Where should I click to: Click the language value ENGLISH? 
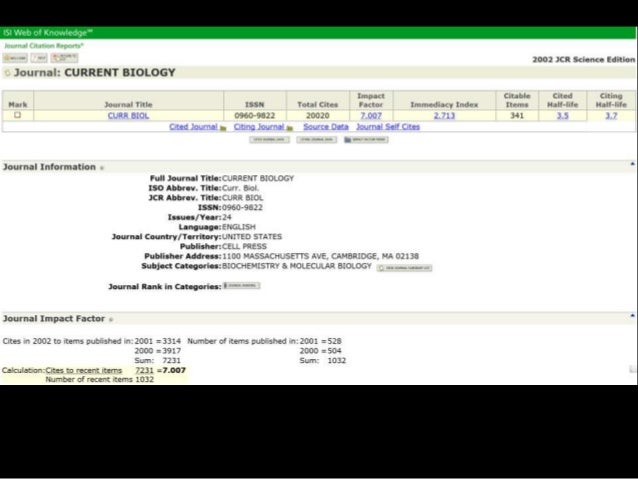point(239,227)
